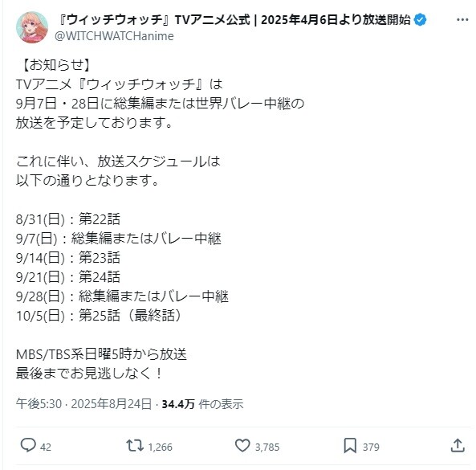476x470 pixels.
Task: Open the three-dot more options menu
Action: (x=462, y=20)
